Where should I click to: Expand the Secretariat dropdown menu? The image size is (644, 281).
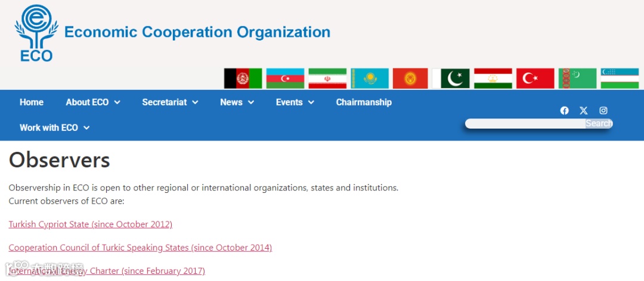click(170, 102)
